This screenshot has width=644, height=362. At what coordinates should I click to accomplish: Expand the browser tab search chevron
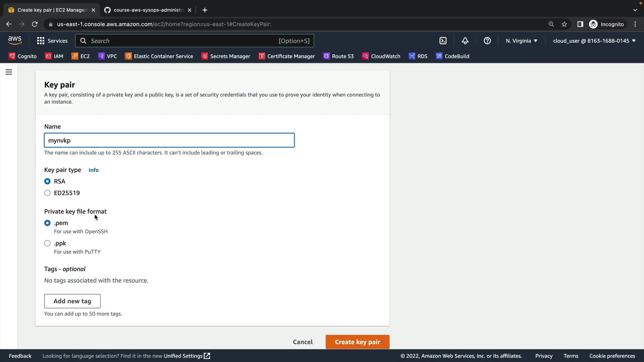coord(635,10)
